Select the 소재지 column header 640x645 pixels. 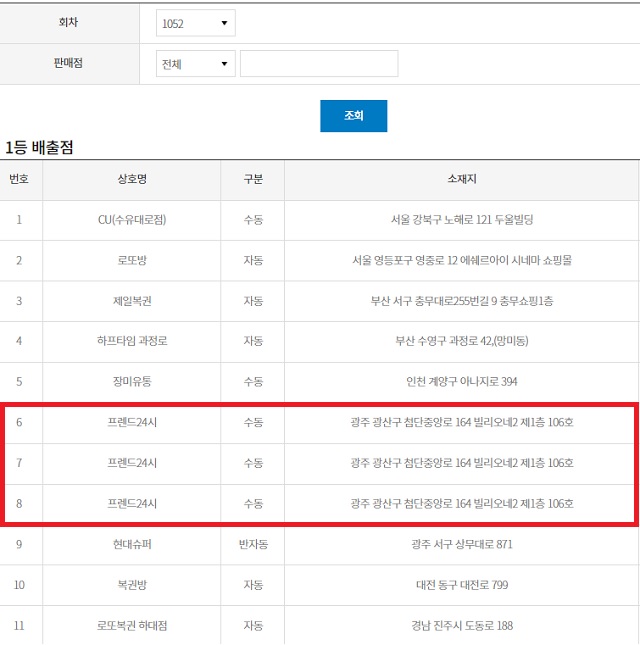pos(462,179)
